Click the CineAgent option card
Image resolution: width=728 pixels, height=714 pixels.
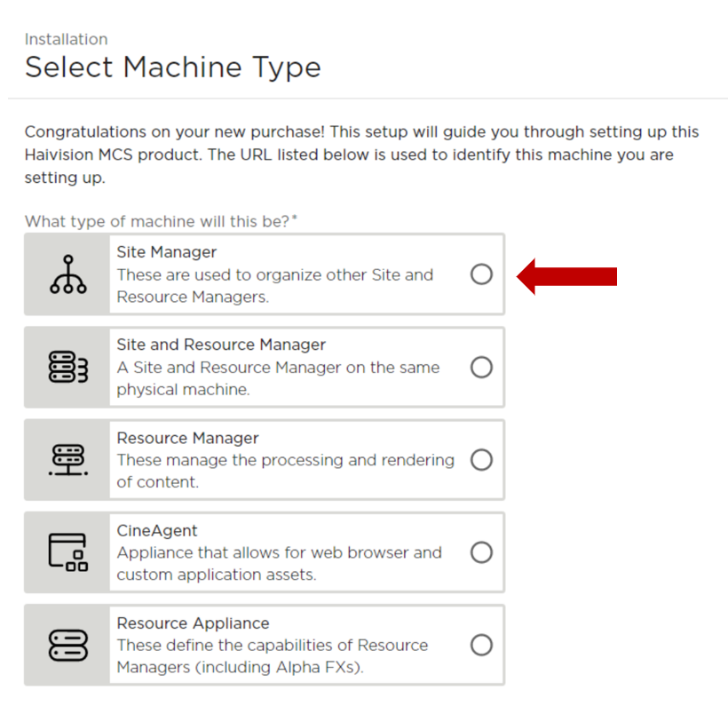266,552
